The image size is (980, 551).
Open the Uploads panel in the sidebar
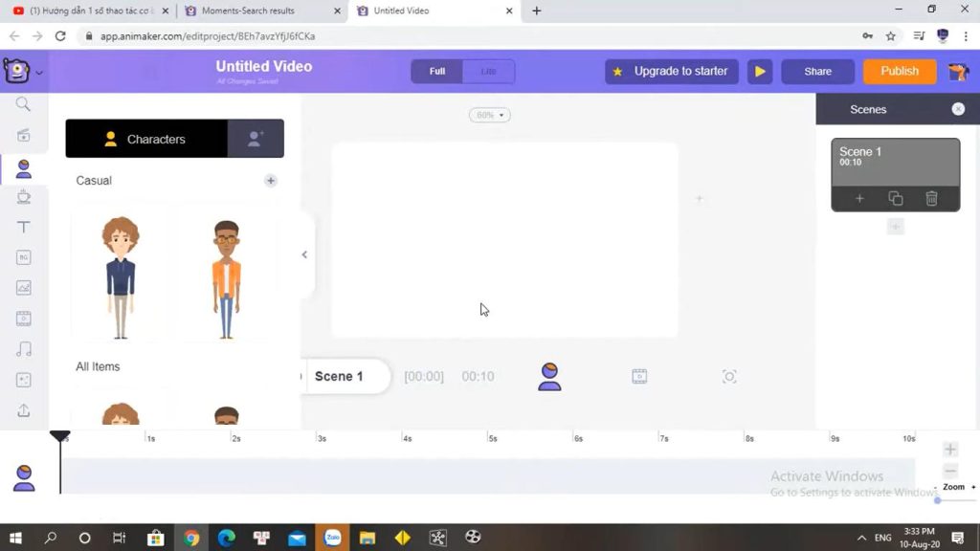[x=24, y=411]
